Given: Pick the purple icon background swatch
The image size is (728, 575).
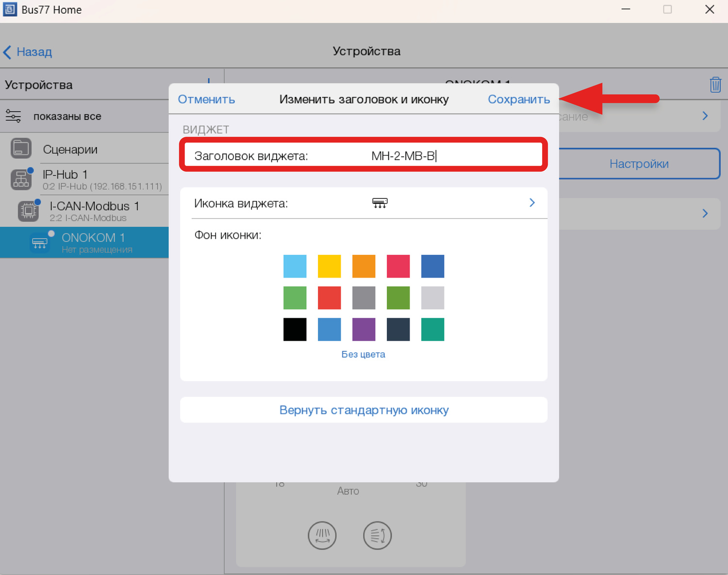Looking at the screenshot, I should (x=364, y=329).
